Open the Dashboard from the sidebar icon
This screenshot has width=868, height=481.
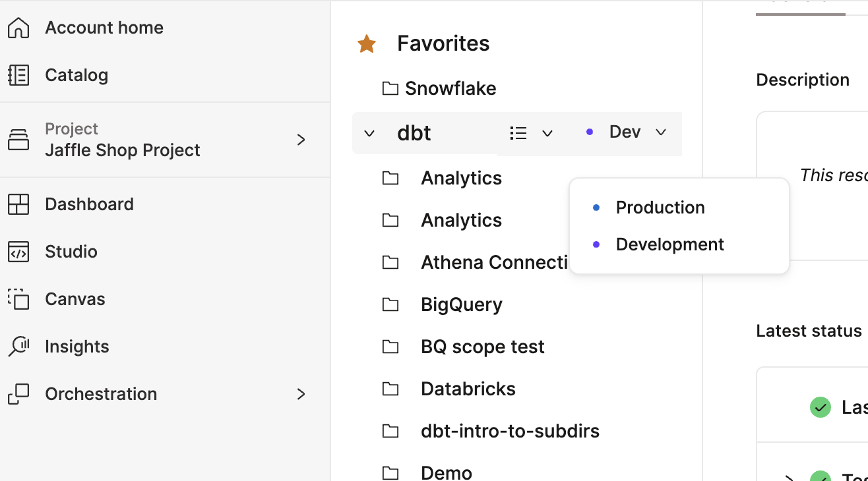[x=18, y=204]
